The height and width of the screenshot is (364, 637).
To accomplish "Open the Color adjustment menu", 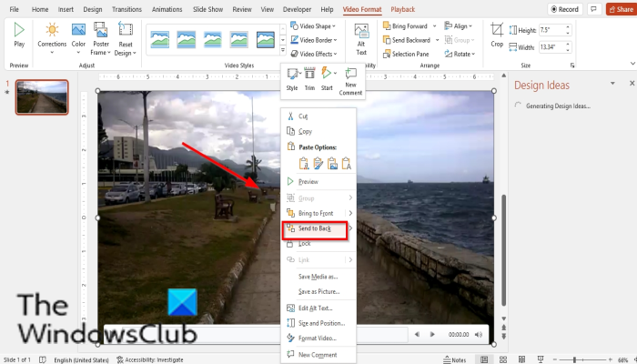I will (x=78, y=38).
